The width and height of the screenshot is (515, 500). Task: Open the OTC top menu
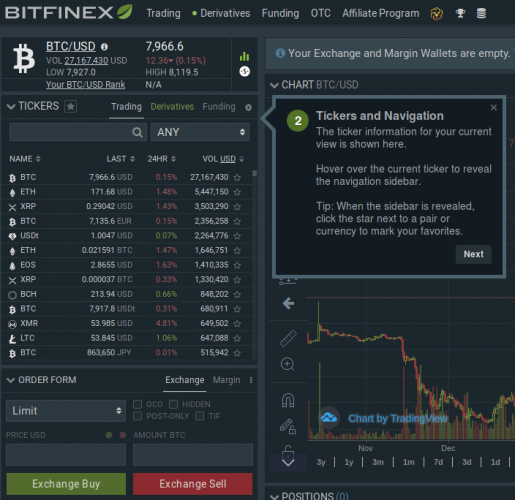[321, 13]
